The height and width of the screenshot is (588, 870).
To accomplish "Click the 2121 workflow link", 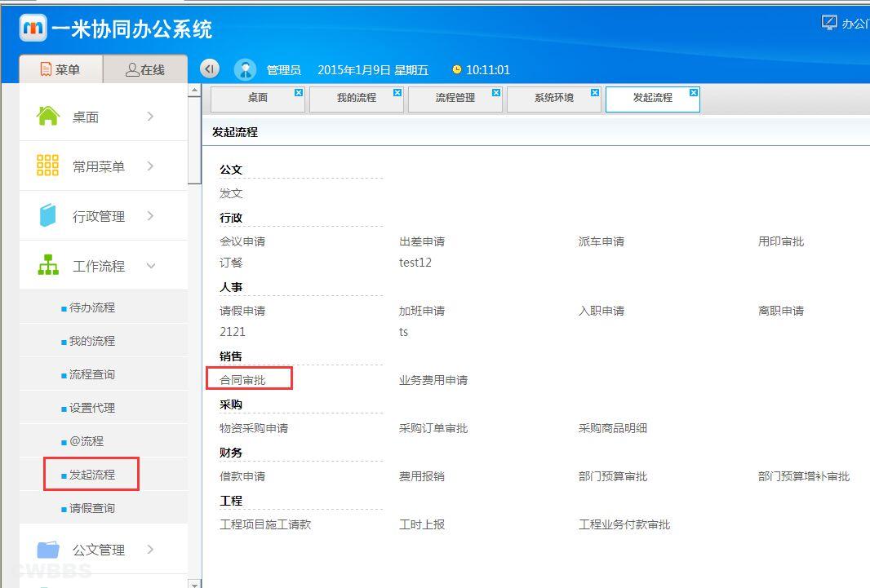I will coord(233,332).
